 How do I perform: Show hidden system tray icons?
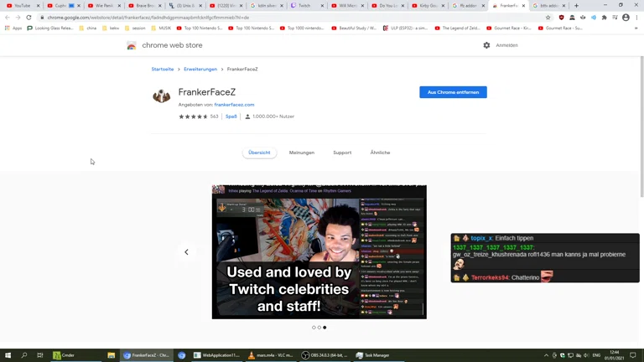pyautogui.click(x=546, y=355)
